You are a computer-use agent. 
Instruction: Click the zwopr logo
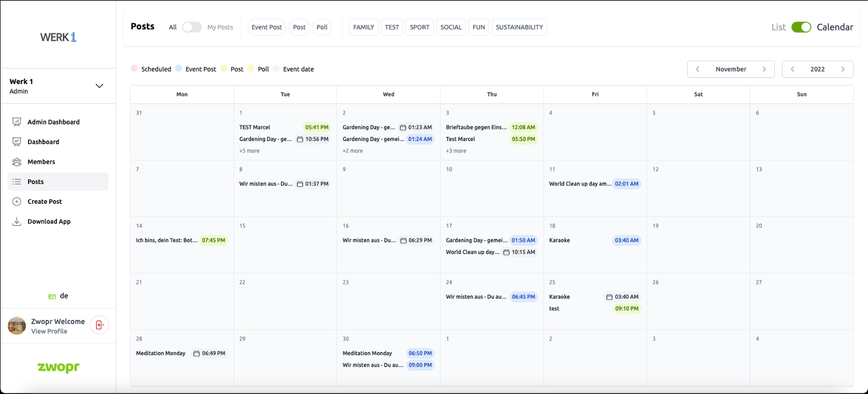[x=59, y=367]
